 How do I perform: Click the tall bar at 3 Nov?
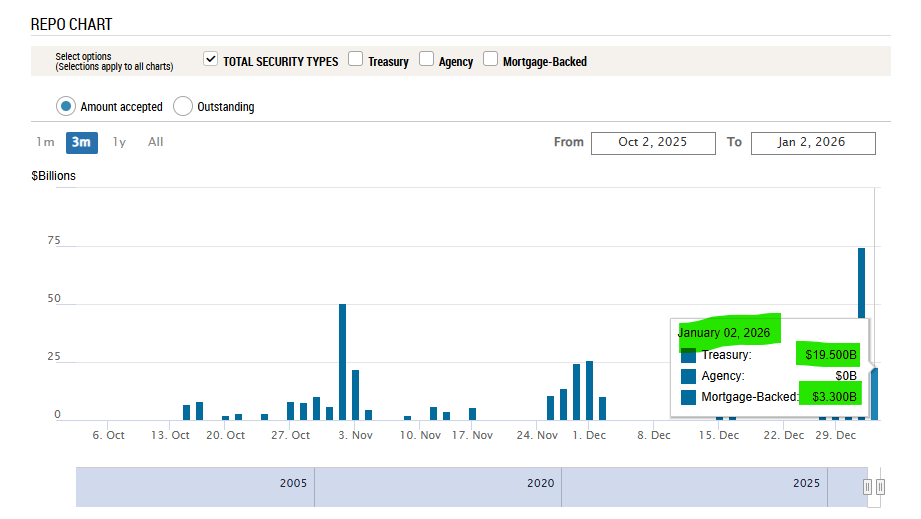342,361
